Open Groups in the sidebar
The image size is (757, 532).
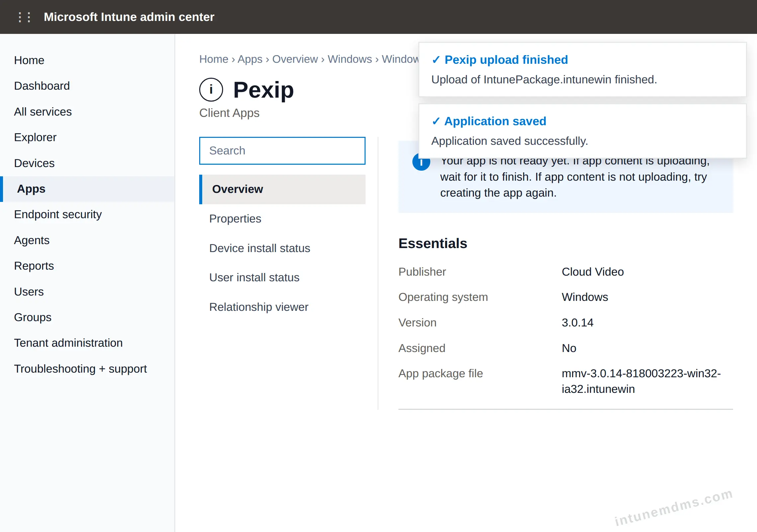pyautogui.click(x=33, y=317)
